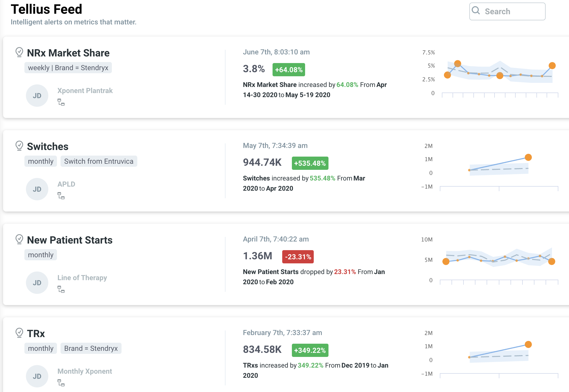The width and height of the screenshot is (569, 392).
Task: Open the Line of Therapy dataset link
Action: [82, 278]
